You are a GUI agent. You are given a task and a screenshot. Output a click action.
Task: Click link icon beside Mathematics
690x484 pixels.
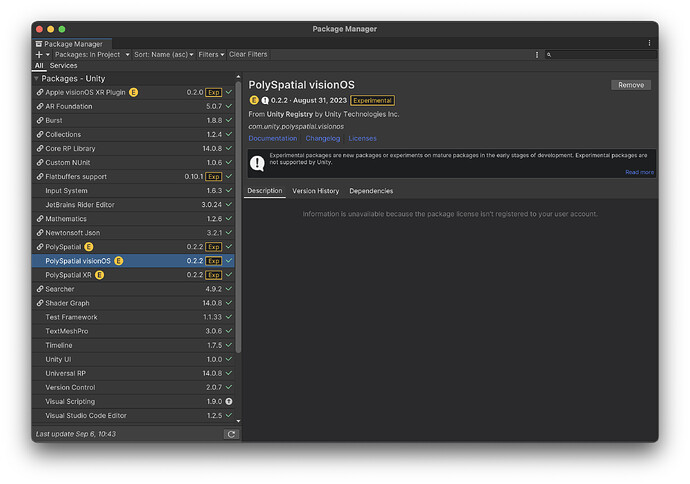pyautogui.click(x=40, y=219)
